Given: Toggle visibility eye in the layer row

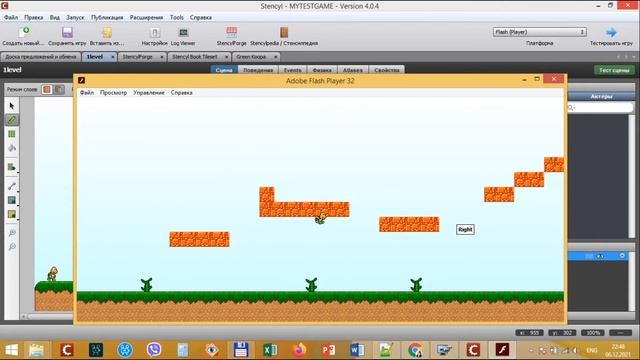Looking at the screenshot, I should (600, 256).
